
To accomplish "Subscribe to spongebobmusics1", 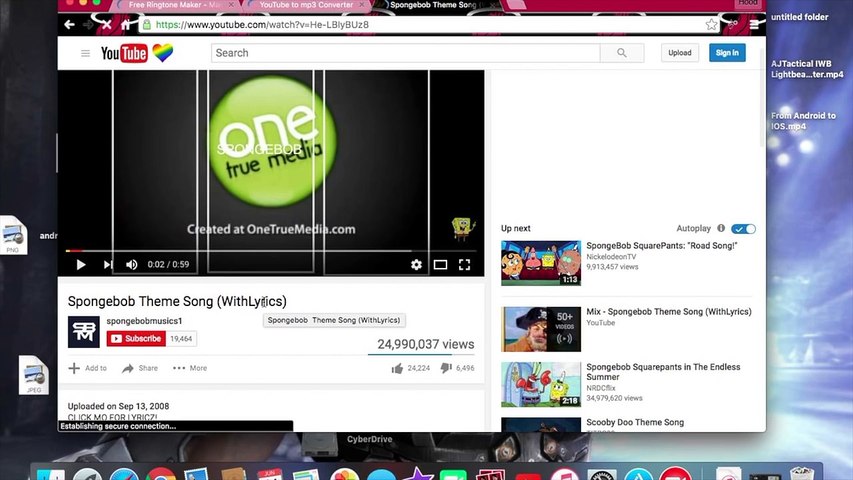I will click(136, 339).
